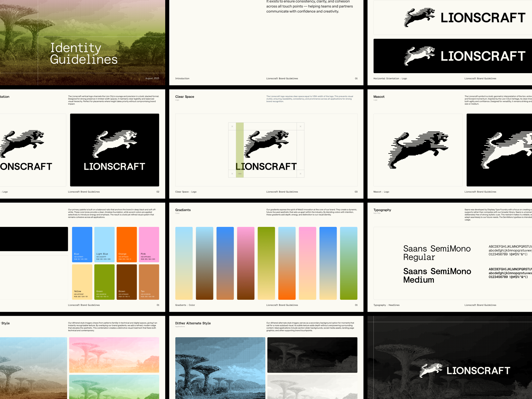Viewport: 532px width, 399px height.
Task: Click the bottom-right X marker in clear space diagram
Action: tap(300, 174)
